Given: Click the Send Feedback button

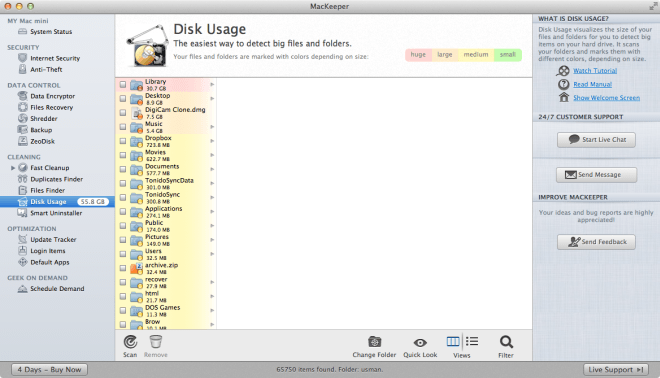Looking at the screenshot, I should click(x=596, y=242).
